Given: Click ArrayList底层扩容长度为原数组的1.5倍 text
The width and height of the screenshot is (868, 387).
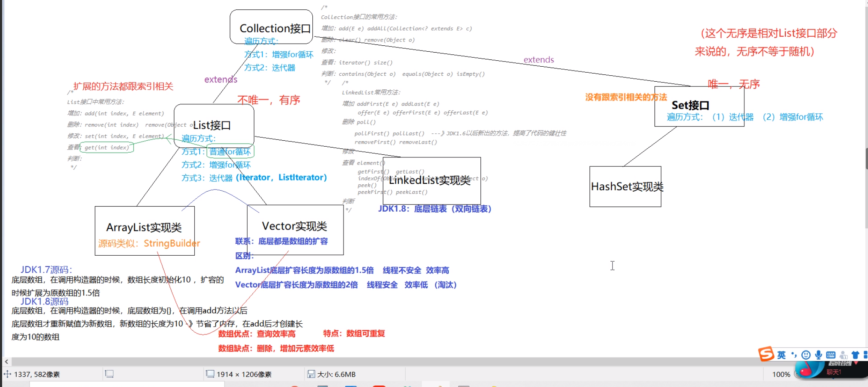Looking at the screenshot, I should (x=304, y=270).
